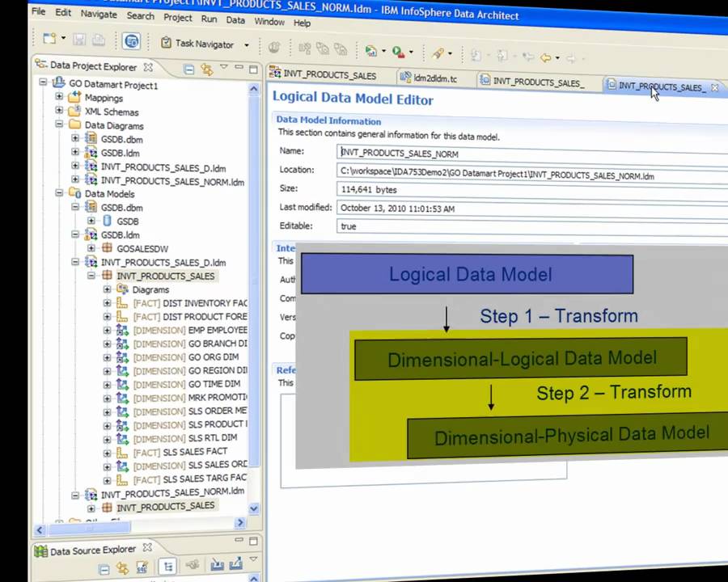The height and width of the screenshot is (582, 728).
Task: Expand the Mappings folder
Action: click(59, 96)
